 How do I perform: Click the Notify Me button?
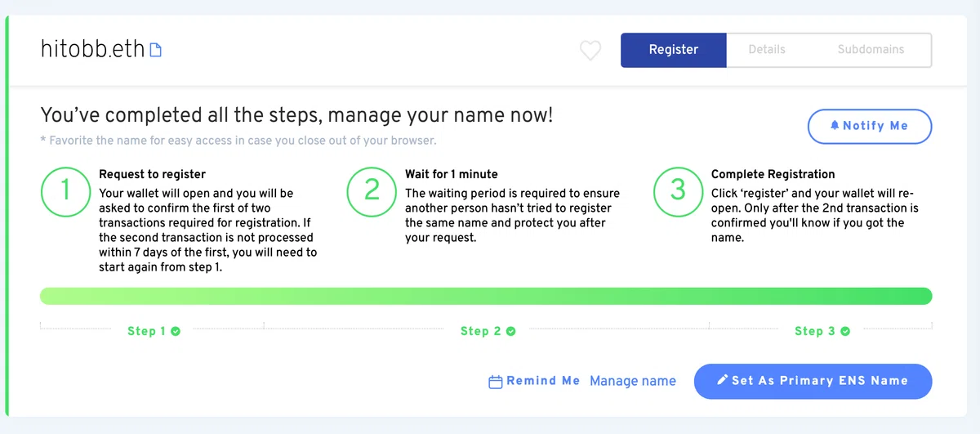click(x=870, y=126)
